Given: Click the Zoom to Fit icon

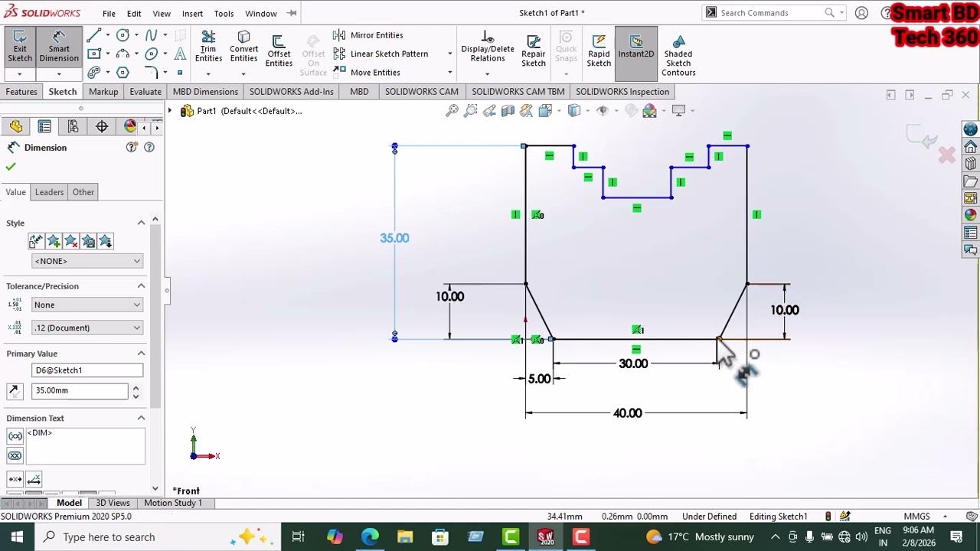Looking at the screenshot, I should tap(452, 111).
